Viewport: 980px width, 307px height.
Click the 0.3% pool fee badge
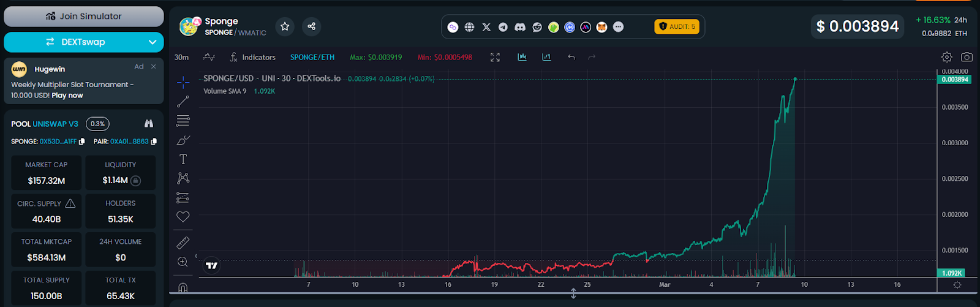click(97, 124)
